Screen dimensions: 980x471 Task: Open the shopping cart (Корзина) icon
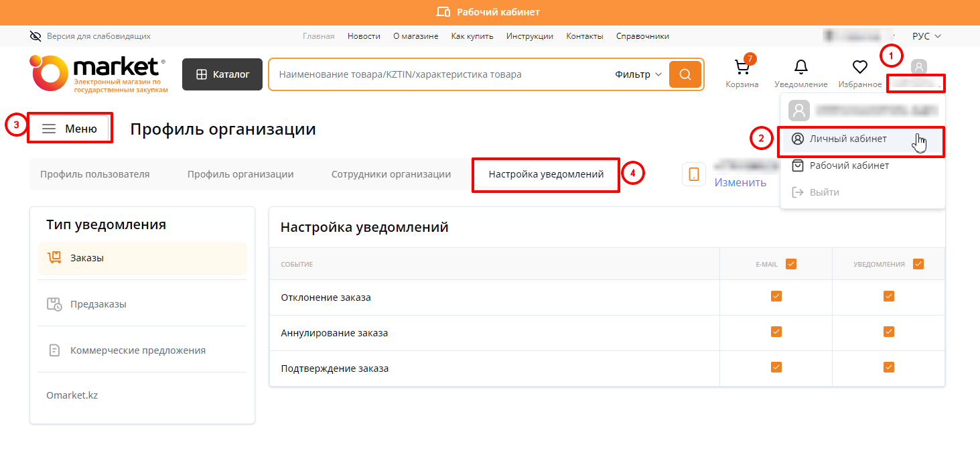742,68
